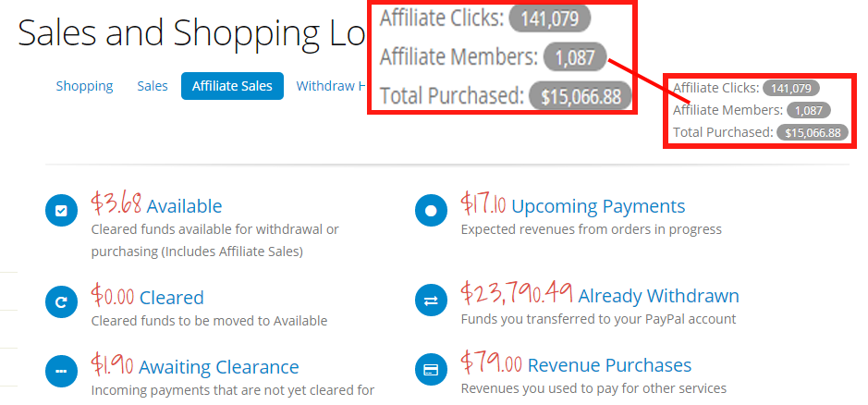The height and width of the screenshot is (405, 868).
Task: Switch to the Shopping tab
Action: (x=84, y=86)
